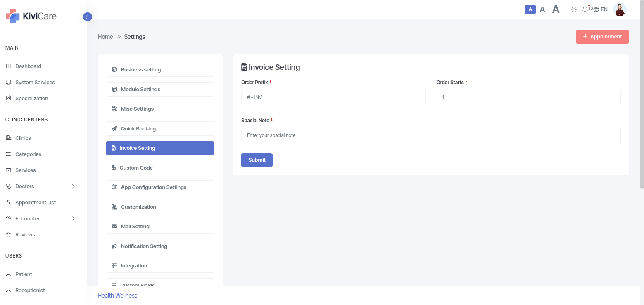Expand the Doctors submenu chevron
The image size is (644, 305).
pyautogui.click(x=74, y=186)
